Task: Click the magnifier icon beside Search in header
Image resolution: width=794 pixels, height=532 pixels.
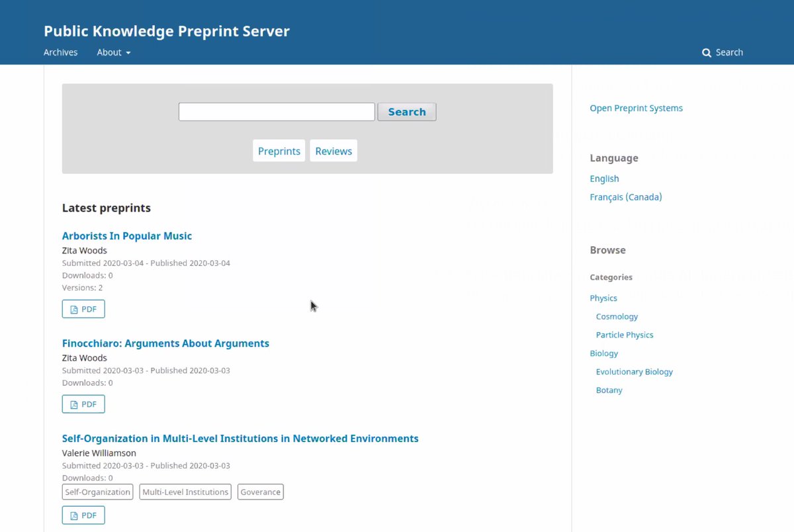Action: click(x=707, y=53)
